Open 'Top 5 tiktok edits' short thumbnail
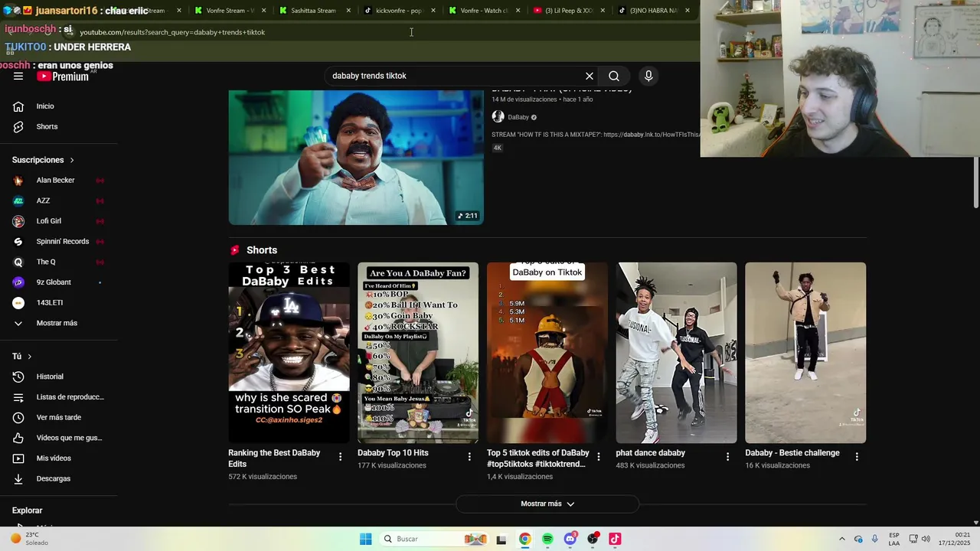The image size is (980, 551). [x=547, y=353]
